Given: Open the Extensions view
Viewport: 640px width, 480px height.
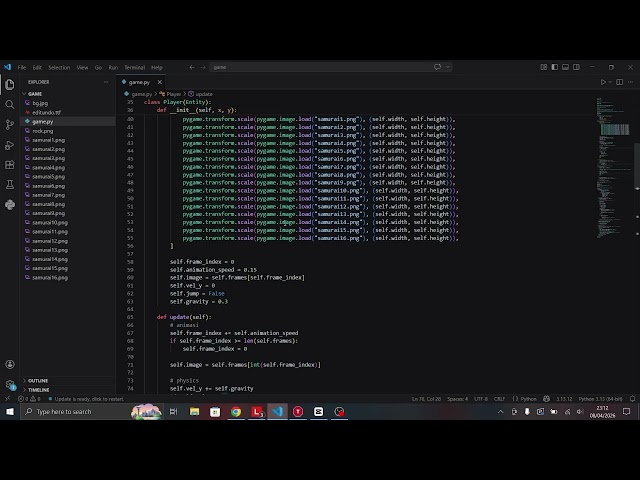Looking at the screenshot, I should point(10,165).
